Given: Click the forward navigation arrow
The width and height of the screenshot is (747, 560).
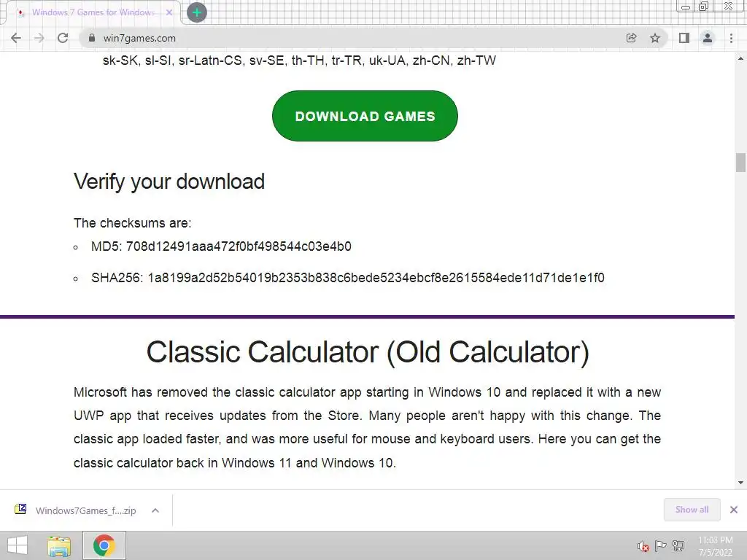Looking at the screenshot, I should tap(39, 38).
